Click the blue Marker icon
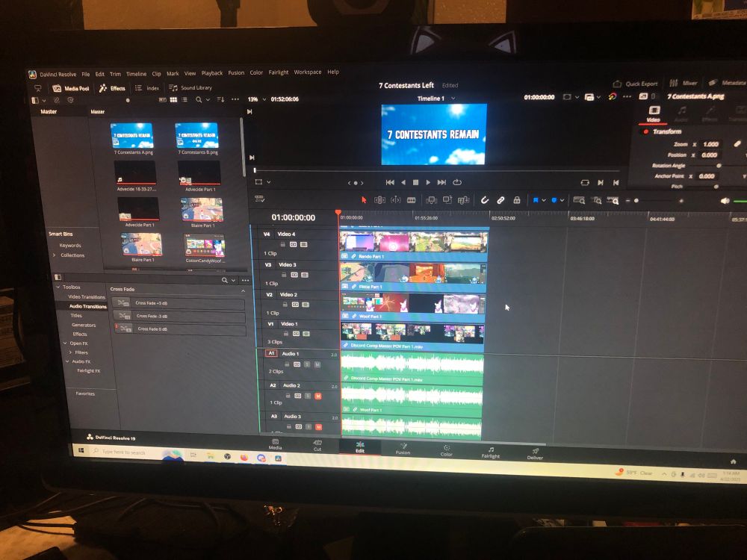This screenshot has width=747, height=560. coord(554,200)
